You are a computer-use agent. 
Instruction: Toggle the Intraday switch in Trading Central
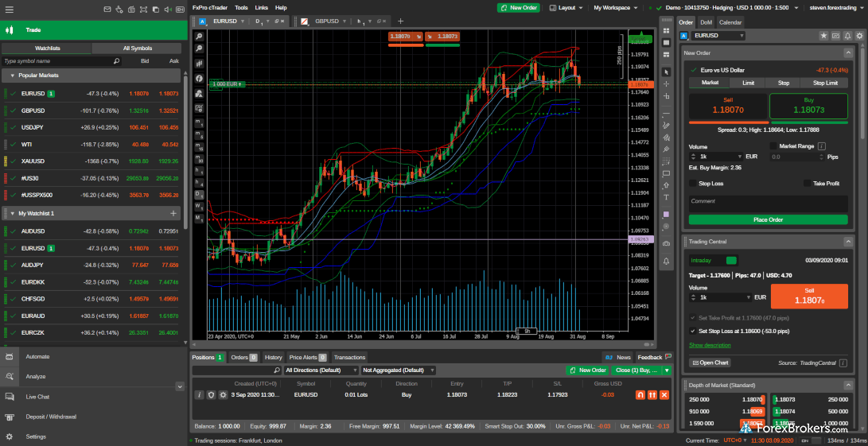click(732, 260)
